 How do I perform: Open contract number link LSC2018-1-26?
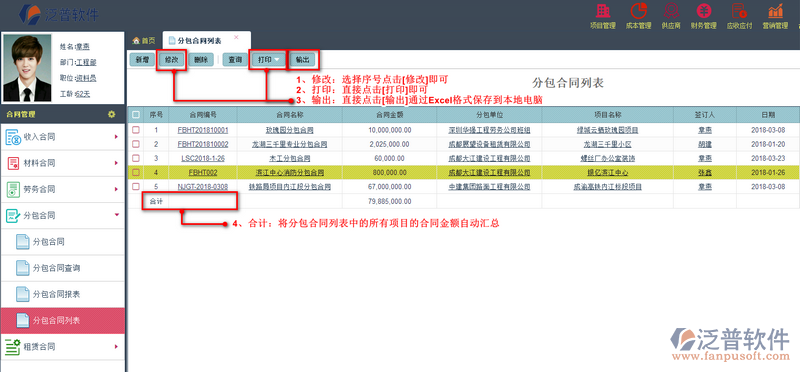(203, 159)
